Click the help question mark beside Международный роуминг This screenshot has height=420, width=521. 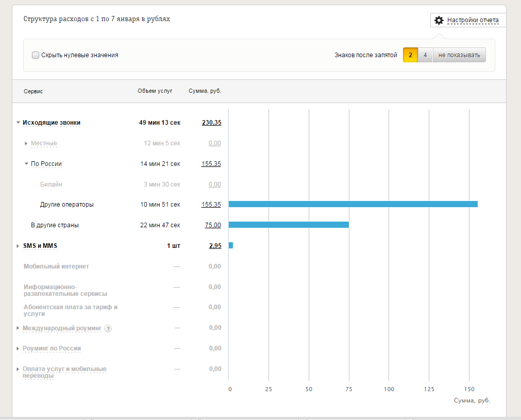(108, 328)
